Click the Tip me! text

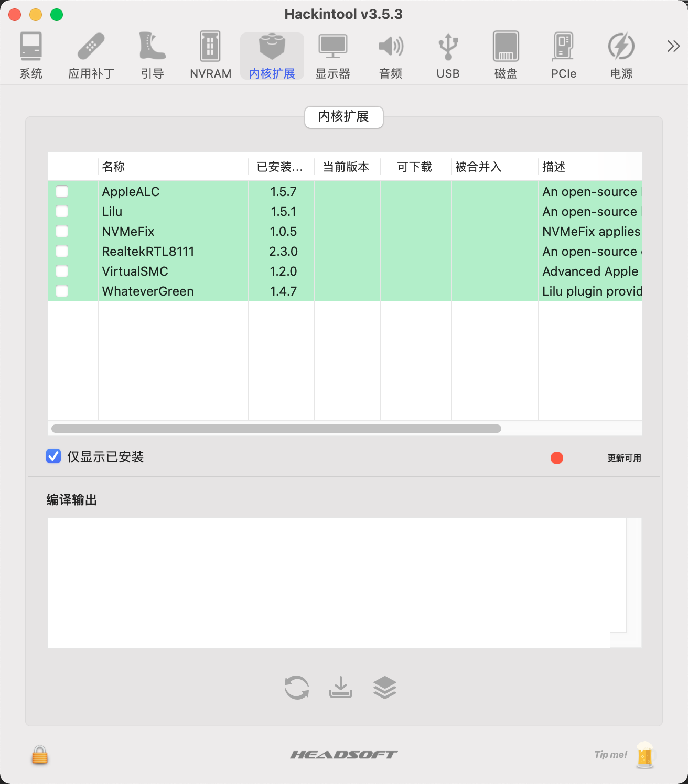pos(611,755)
